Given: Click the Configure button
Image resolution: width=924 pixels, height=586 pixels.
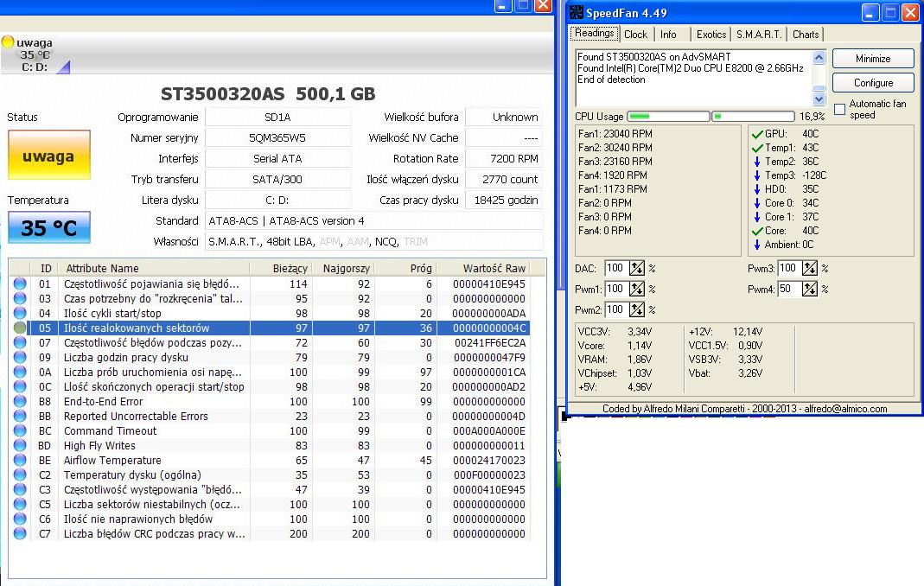Looking at the screenshot, I should click(873, 82).
